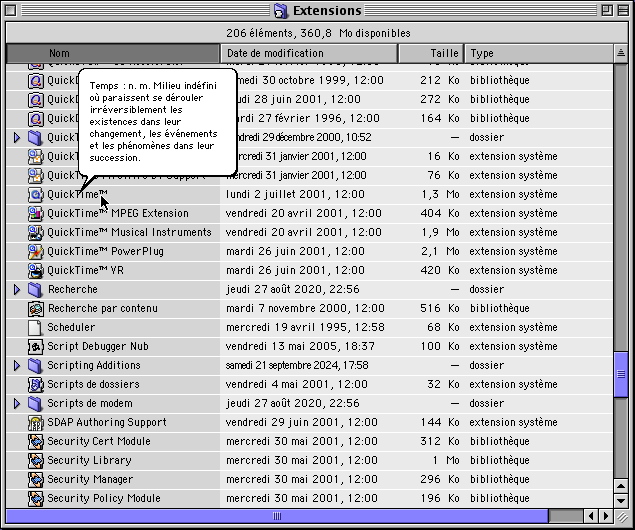635x530 pixels.
Task: Click the window zoom box in title bar
Action: click(607, 11)
